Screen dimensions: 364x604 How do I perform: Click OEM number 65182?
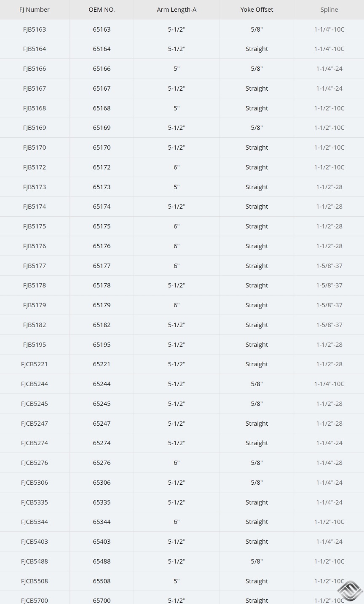(102, 325)
